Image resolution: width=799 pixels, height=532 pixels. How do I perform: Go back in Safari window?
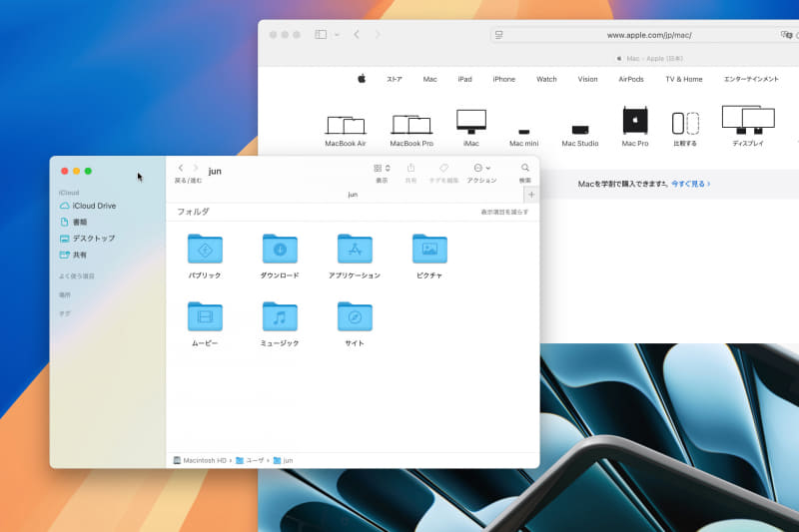click(357, 35)
